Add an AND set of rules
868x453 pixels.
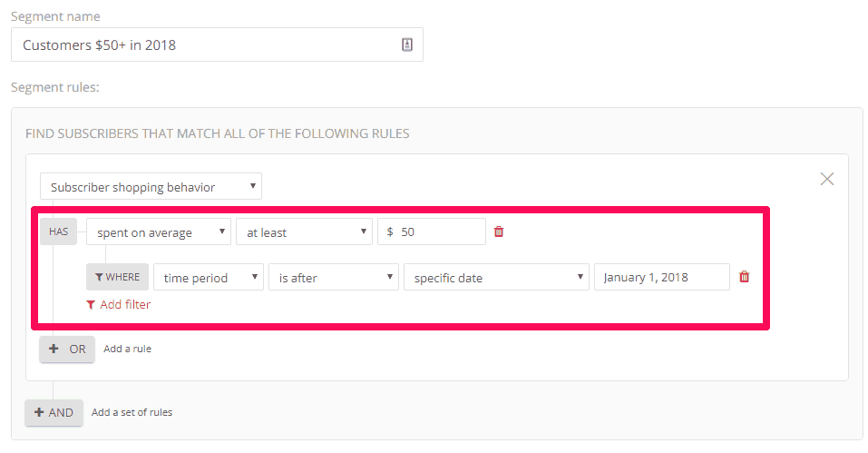[x=54, y=412]
